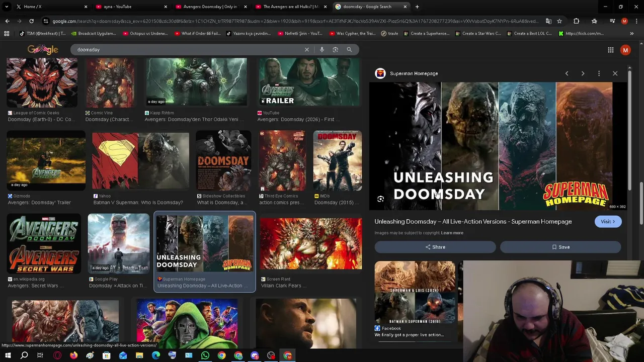Launch Firefox from the taskbar
This screenshot has height=362, width=644.
click(x=73, y=355)
